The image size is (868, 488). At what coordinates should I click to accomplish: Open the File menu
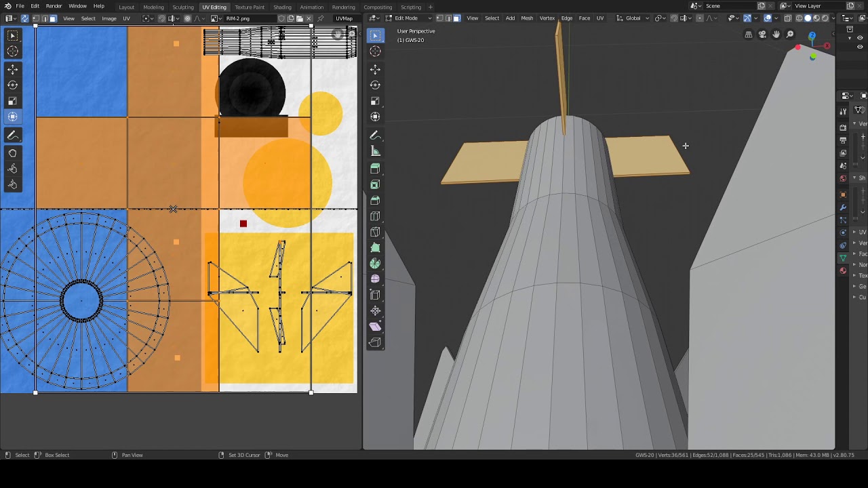20,6
